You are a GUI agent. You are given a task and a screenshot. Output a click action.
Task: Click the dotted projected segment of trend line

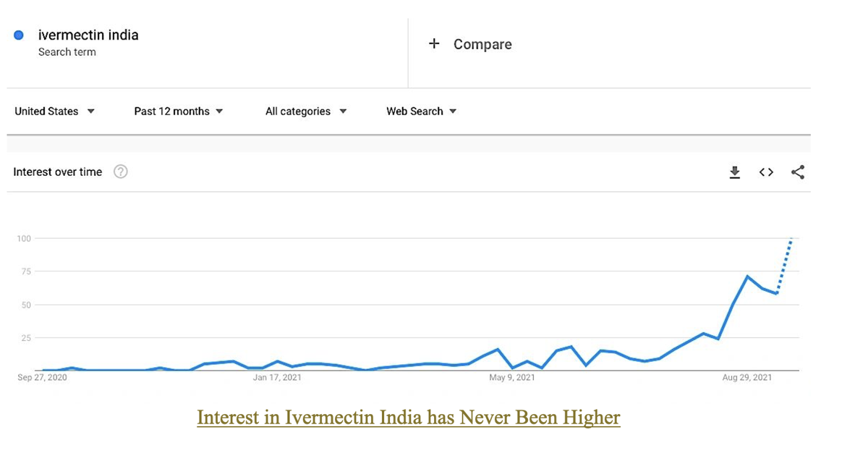pyautogui.click(x=785, y=265)
